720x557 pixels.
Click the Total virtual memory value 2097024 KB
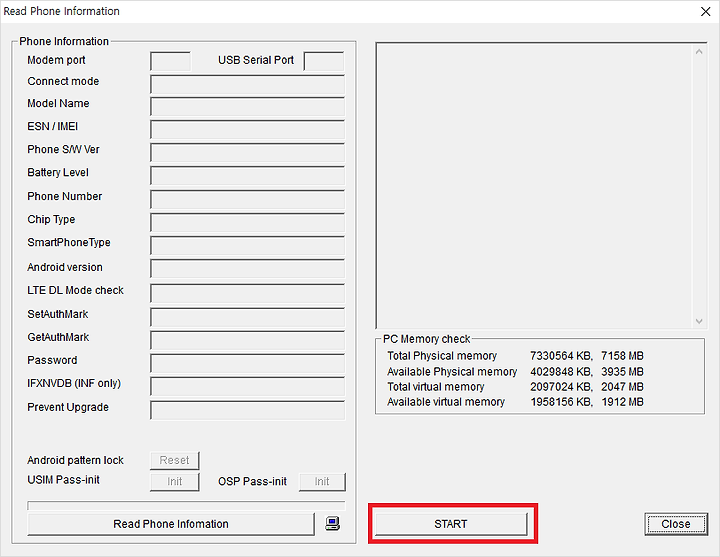(561, 387)
